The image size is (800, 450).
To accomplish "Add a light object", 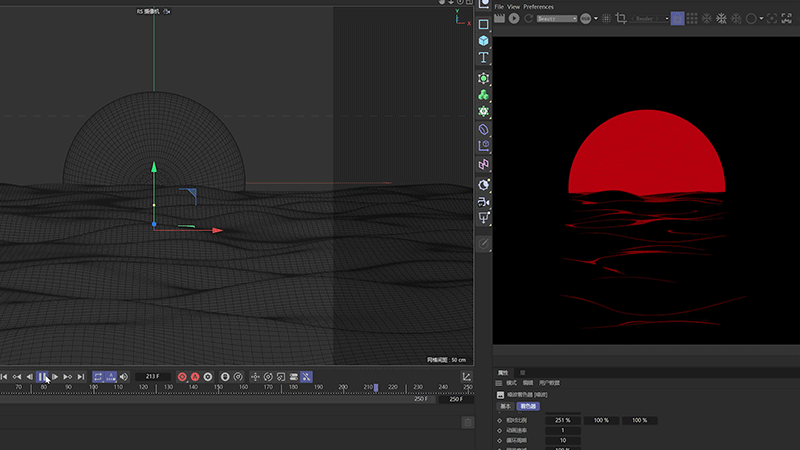I will [x=483, y=218].
